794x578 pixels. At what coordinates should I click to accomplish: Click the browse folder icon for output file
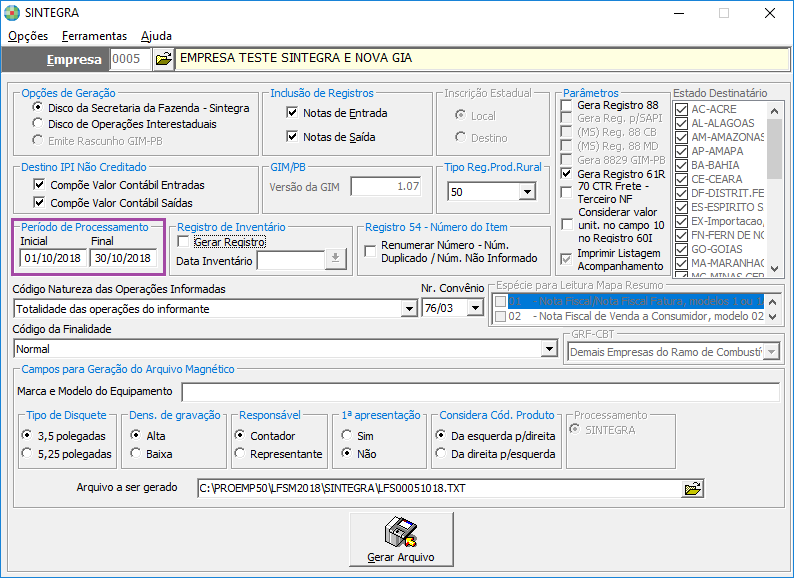pyautogui.click(x=692, y=489)
